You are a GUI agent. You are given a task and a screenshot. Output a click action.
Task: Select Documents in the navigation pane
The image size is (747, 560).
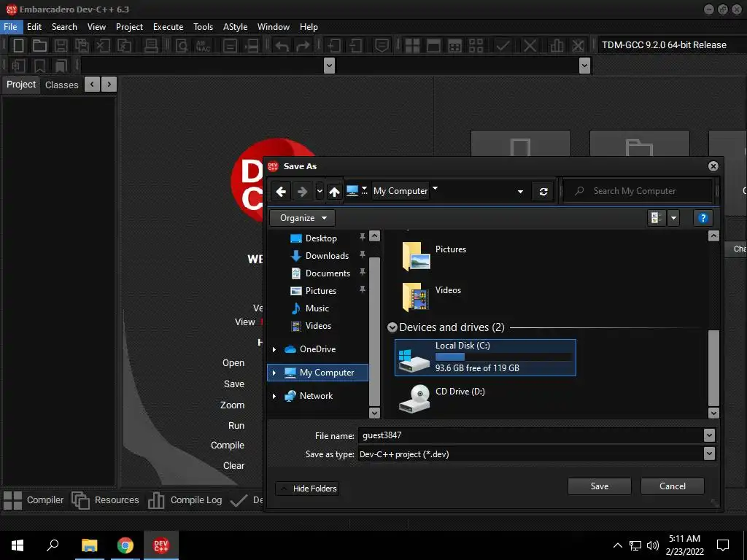tap(328, 273)
